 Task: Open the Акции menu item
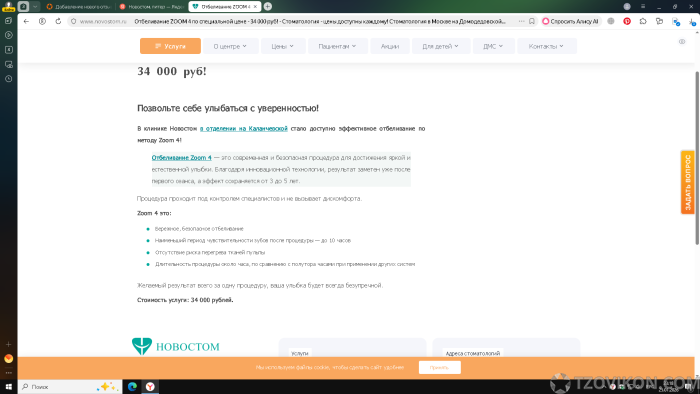390,46
